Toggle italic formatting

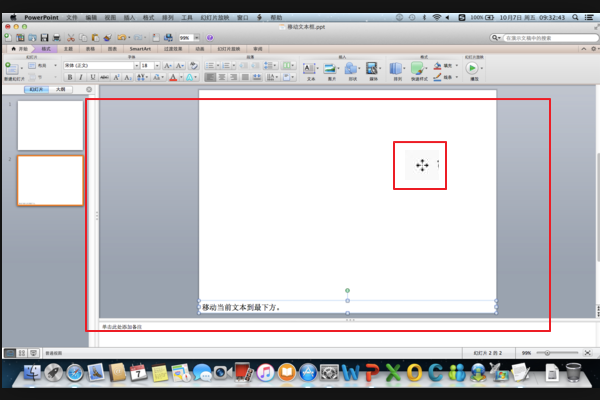[x=81, y=77]
